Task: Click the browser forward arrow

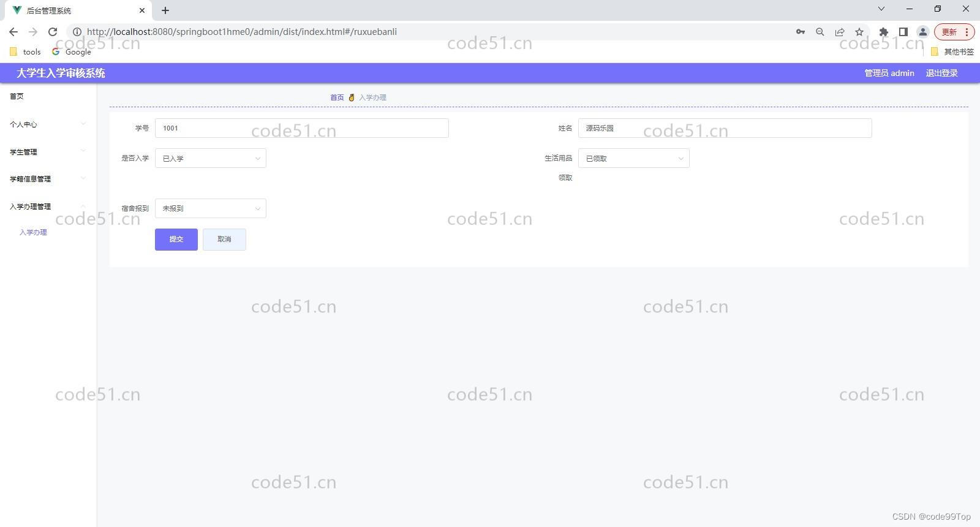Action: point(33,32)
